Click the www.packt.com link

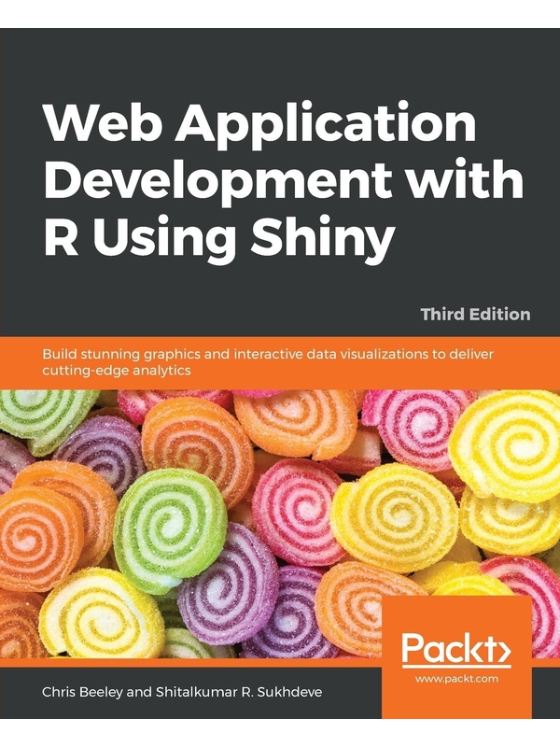[456, 679]
